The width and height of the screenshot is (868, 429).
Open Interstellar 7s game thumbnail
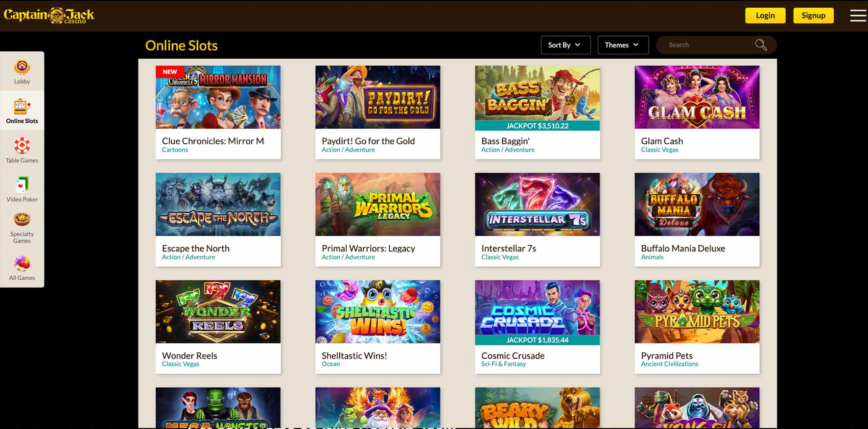click(537, 204)
